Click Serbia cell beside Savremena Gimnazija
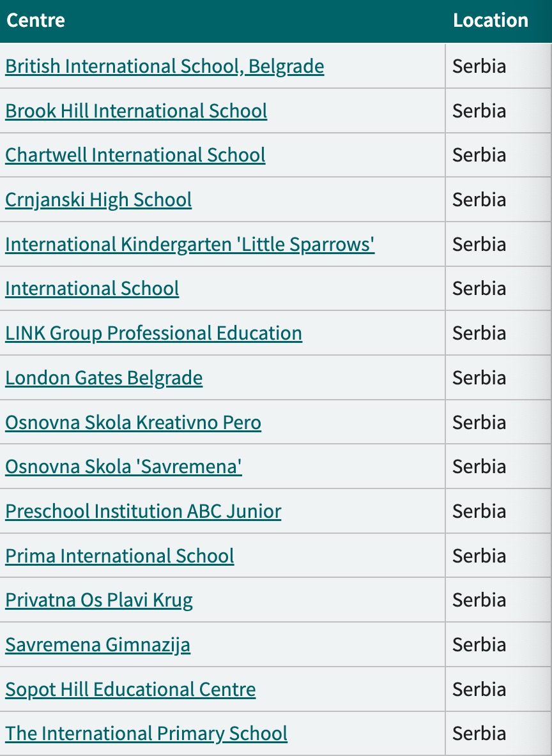The width and height of the screenshot is (552, 756). click(498, 645)
